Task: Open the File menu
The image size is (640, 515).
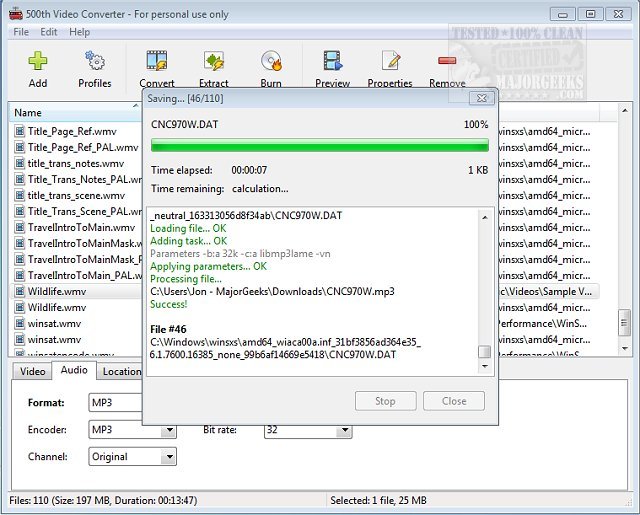Action: pyautogui.click(x=21, y=32)
